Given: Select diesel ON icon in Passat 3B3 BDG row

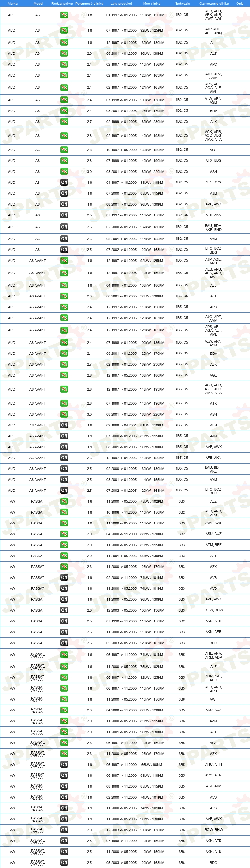Looking at the screenshot, I should click(64, 643).
